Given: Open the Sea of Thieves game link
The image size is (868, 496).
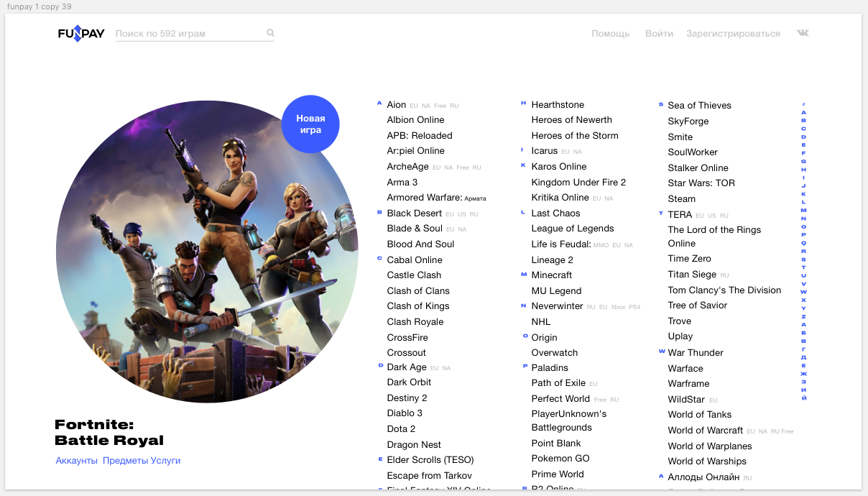Looking at the screenshot, I should (699, 106).
